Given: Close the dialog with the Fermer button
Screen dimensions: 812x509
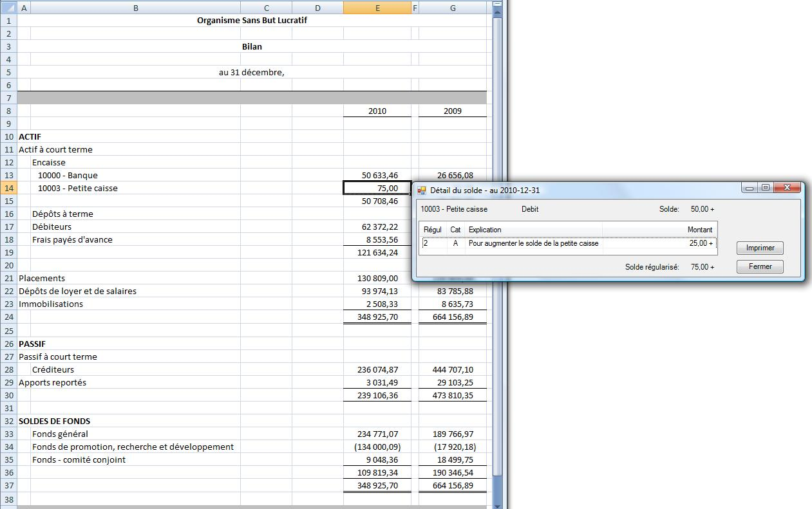Looking at the screenshot, I should [760, 266].
